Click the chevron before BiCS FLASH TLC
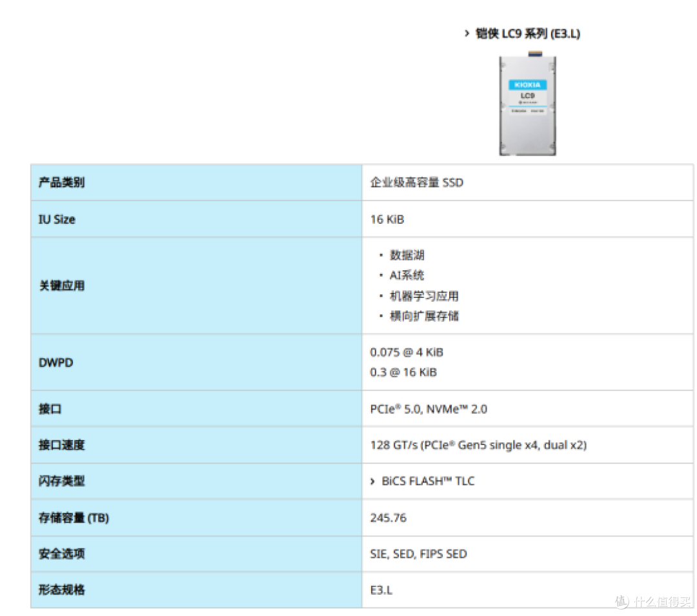 372,481
